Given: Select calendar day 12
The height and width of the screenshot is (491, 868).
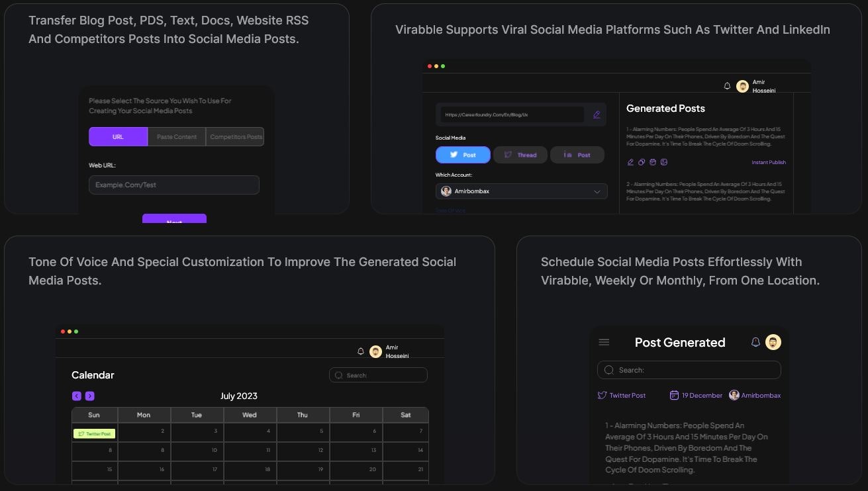Looking at the screenshot, I should point(303,451).
